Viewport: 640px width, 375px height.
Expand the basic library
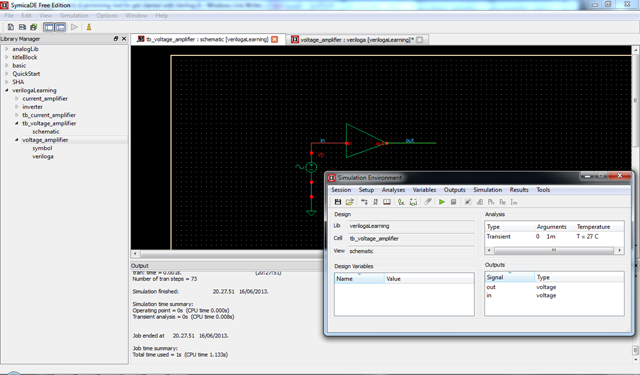(7, 65)
